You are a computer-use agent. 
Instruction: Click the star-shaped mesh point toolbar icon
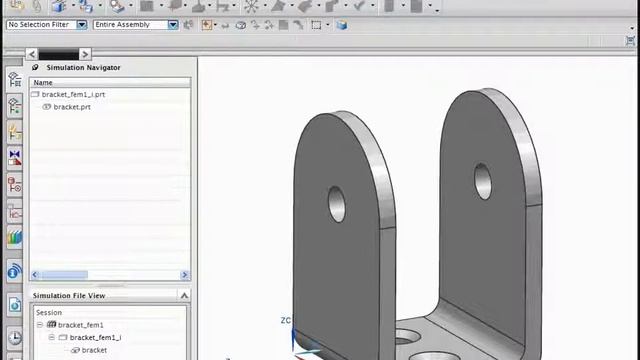coord(251,6)
